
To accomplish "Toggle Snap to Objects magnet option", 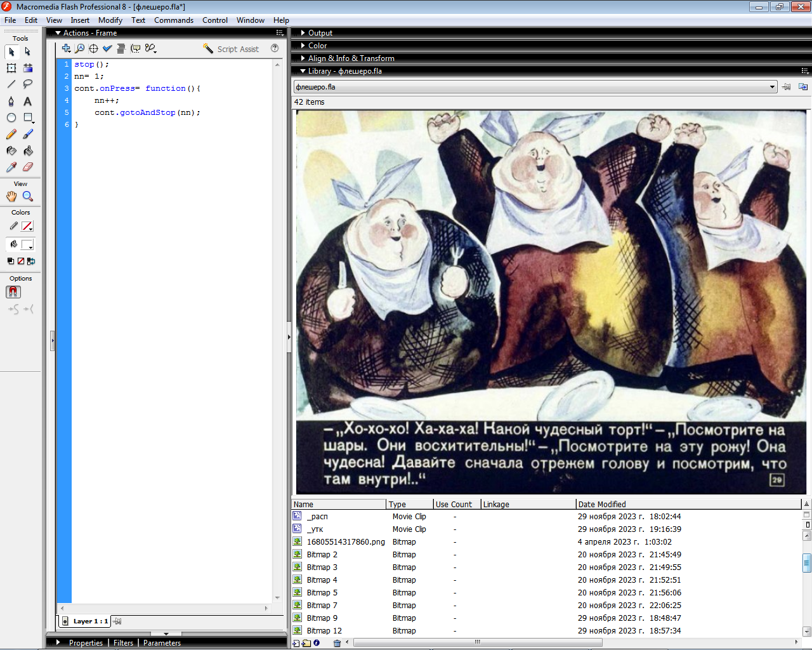I will [x=13, y=292].
